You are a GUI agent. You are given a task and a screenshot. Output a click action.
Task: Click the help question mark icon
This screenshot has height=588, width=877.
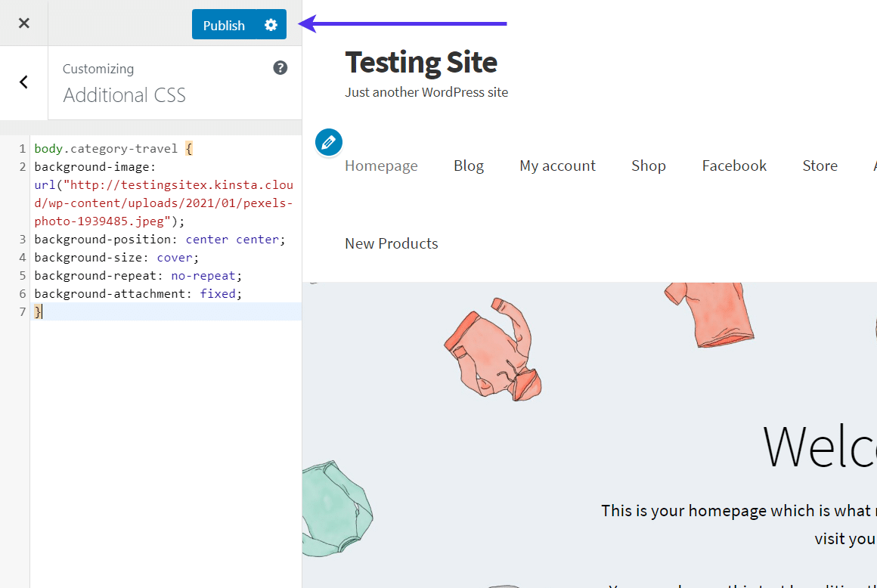[280, 67]
